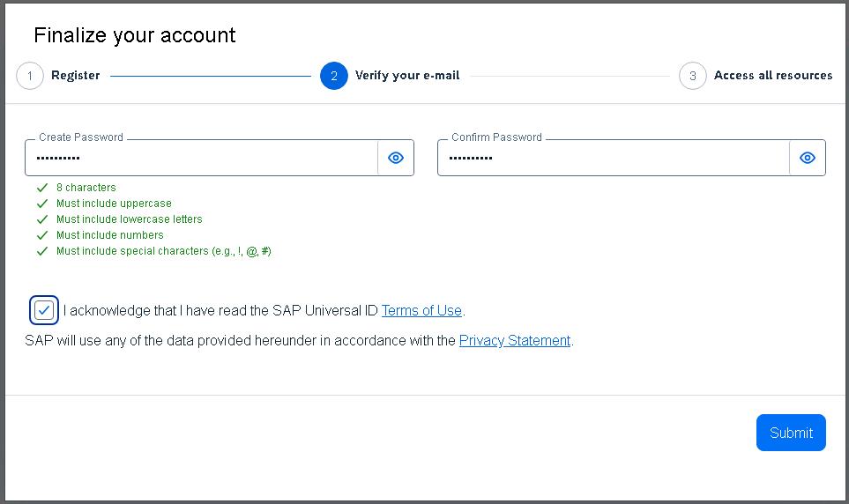
Task: Click into the Confirm Password field
Action: tap(614, 159)
